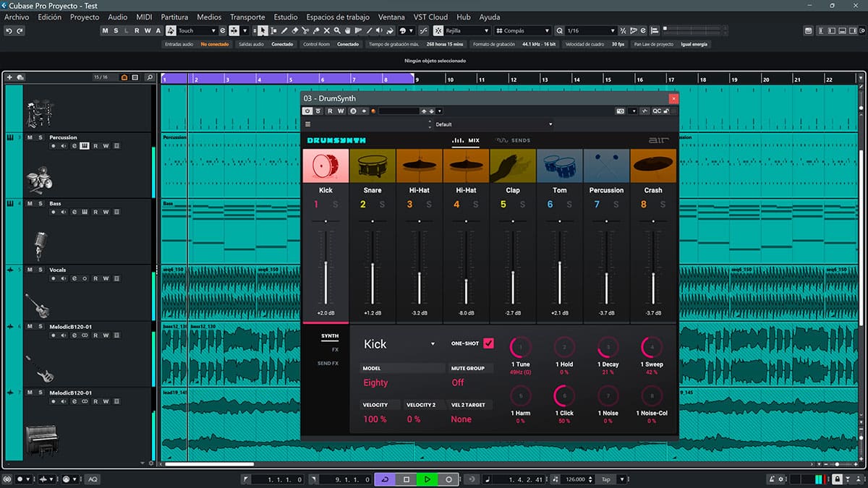The width and height of the screenshot is (868, 488).
Task: Select the Kick drum pad
Action: pyautogui.click(x=325, y=166)
